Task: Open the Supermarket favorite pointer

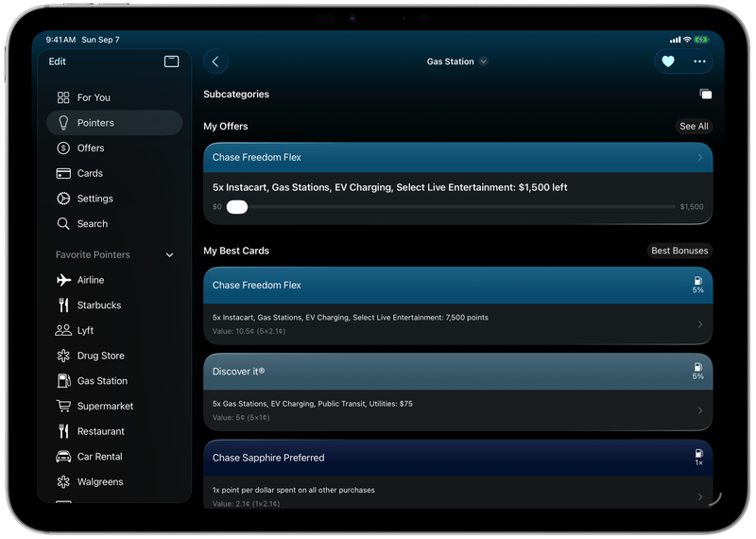Action: pyautogui.click(x=114, y=406)
